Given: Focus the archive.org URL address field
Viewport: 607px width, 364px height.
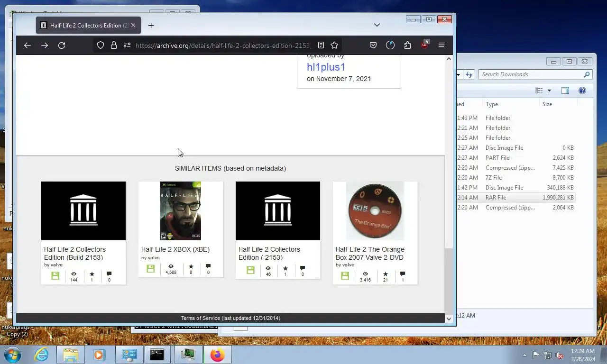Looking at the screenshot, I should [223, 45].
